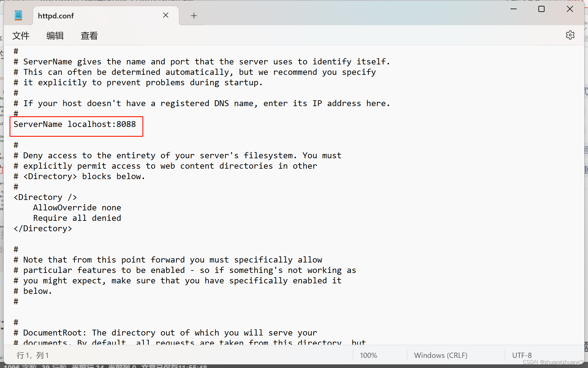Close the httpd.conf tab
Image resolution: width=588 pixels, height=368 pixels.
pyautogui.click(x=166, y=15)
